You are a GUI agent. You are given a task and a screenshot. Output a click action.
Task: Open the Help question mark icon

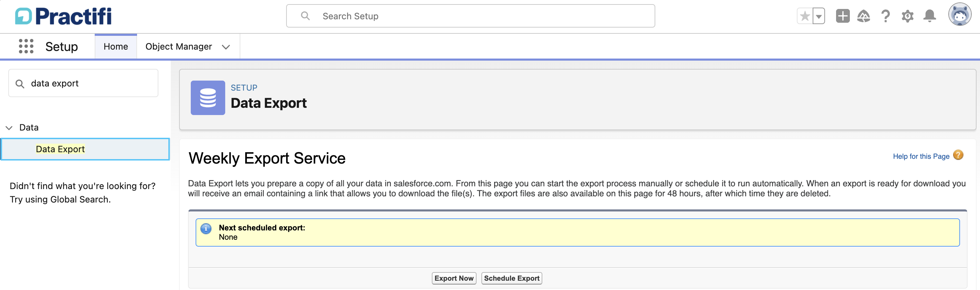(x=885, y=16)
